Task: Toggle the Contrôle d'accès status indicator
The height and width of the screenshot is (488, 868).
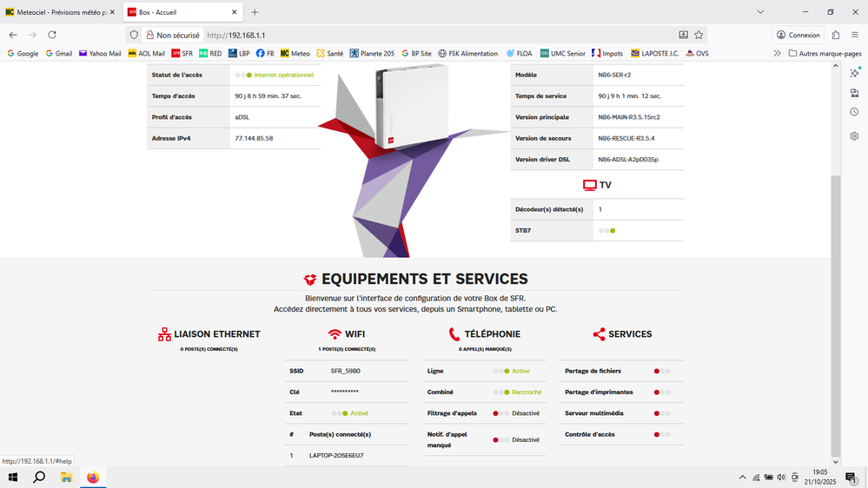Action: coord(662,434)
